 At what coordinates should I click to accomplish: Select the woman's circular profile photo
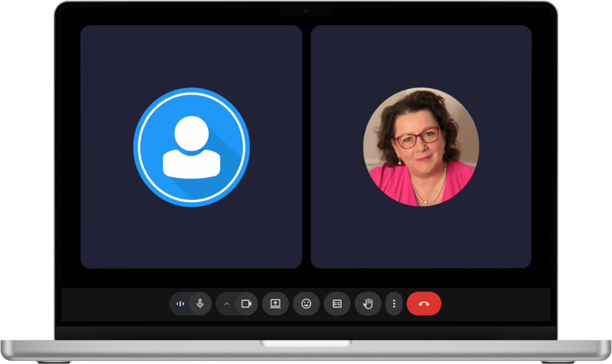421,147
